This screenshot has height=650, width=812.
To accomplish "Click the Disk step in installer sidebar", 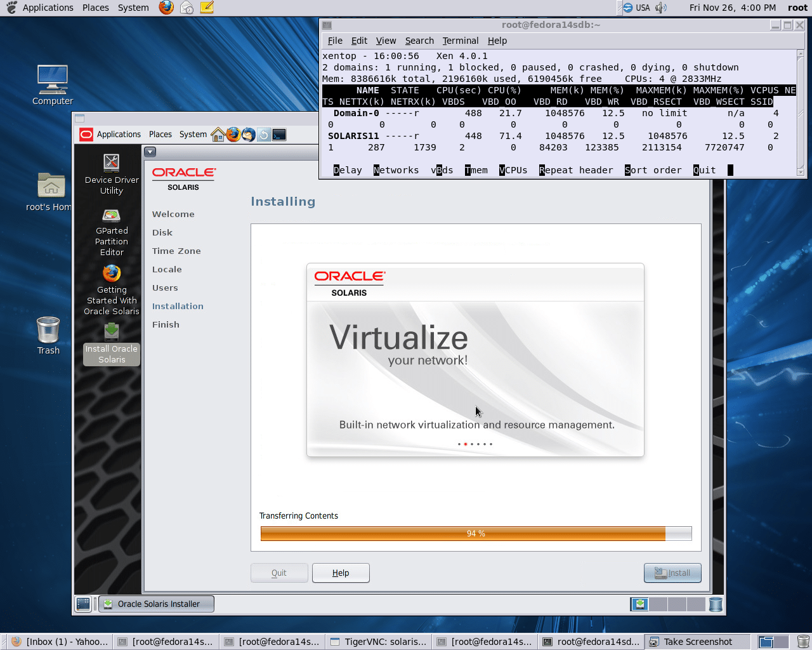I will pyautogui.click(x=162, y=233).
